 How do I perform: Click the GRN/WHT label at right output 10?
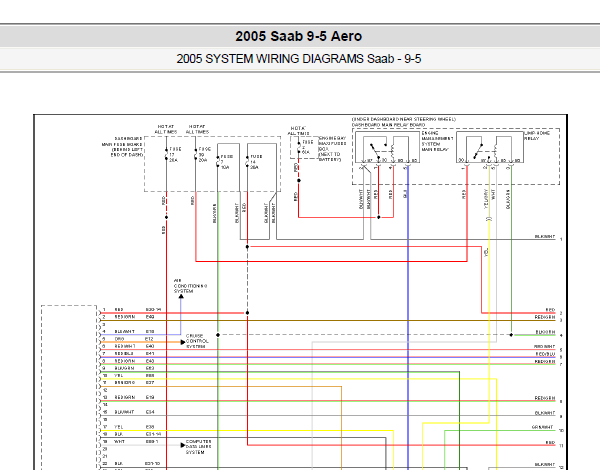pyautogui.click(x=543, y=427)
